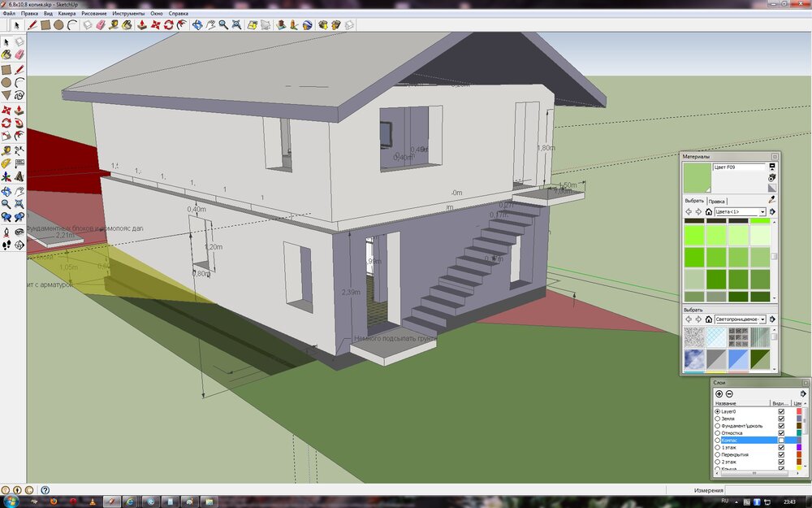Pick the eyedropper sample paint tool in Materials
The height and width of the screenshot is (508, 812).
click(x=771, y=200)
